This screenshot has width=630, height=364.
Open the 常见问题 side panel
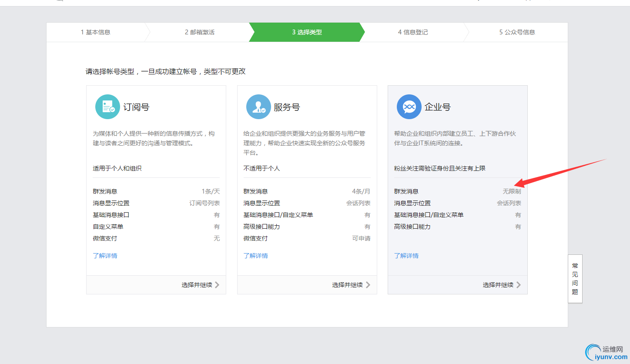click(x=575, y=279)
